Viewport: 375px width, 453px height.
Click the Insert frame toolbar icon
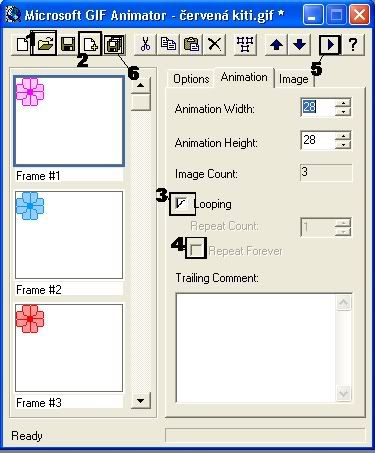[x=90, y=44]
